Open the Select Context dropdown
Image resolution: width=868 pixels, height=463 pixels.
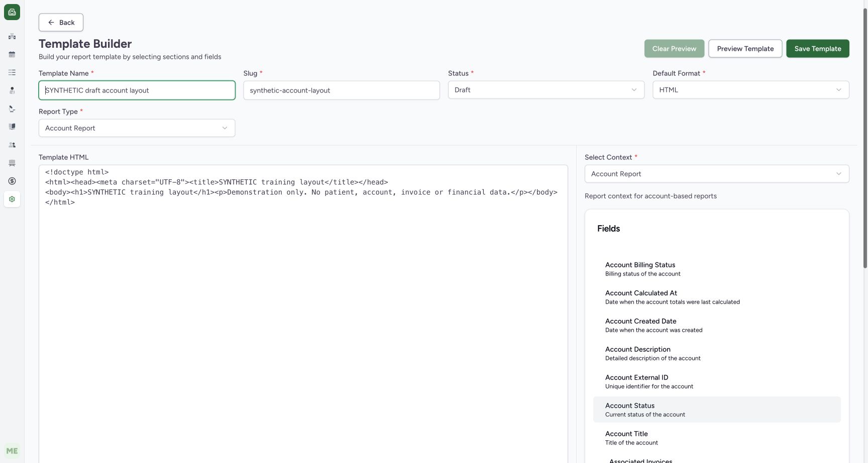click(x=717, y=174)
